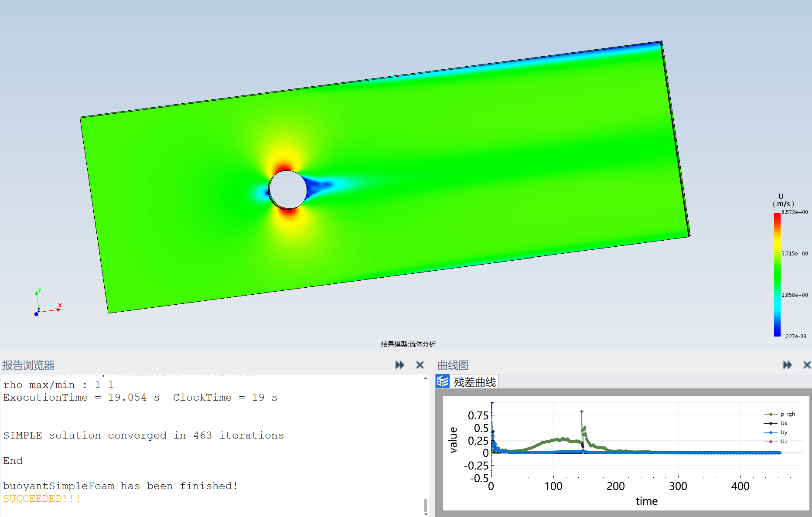Click the report browser scrollbar thumb
This screenshot has height=517, width=812.
[426, 506]
